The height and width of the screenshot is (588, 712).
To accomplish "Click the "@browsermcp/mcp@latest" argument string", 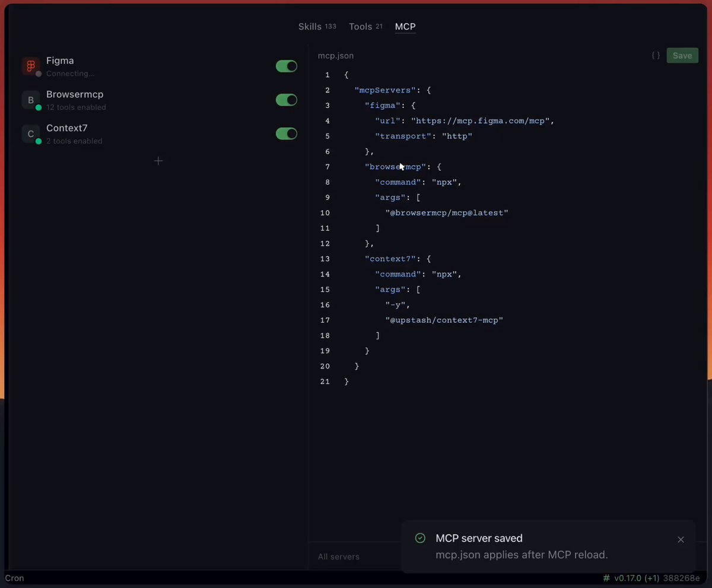I will (x=447, y=212).
